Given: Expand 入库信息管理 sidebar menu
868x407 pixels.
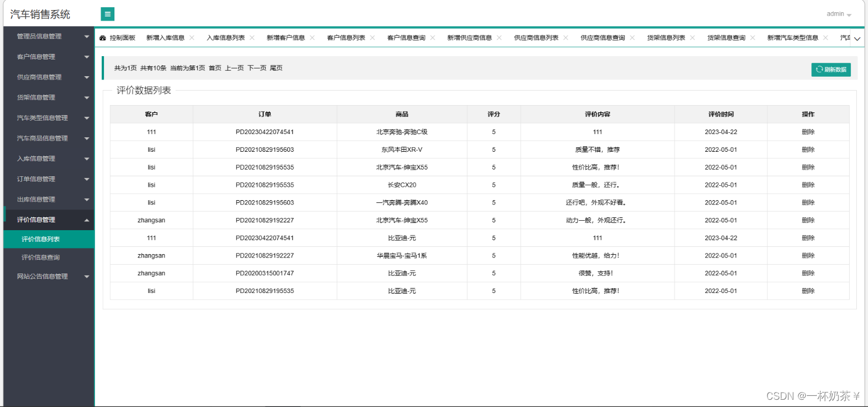Looking at the screenshot, I should point(49,158).
